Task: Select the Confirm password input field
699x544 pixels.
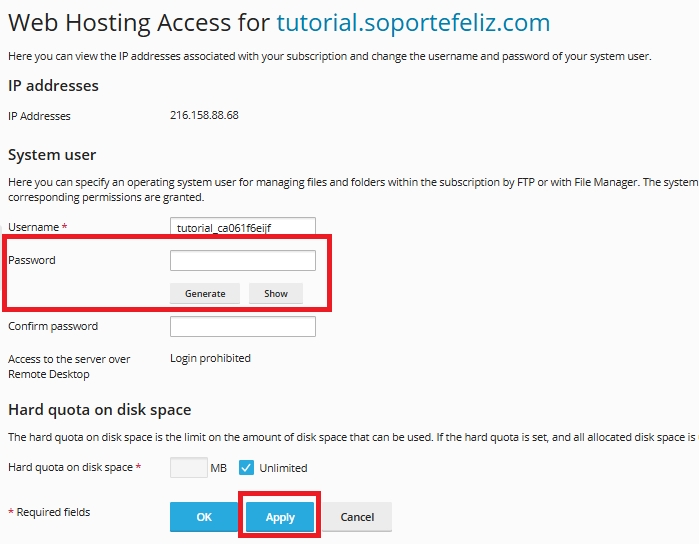Action: 243,327
